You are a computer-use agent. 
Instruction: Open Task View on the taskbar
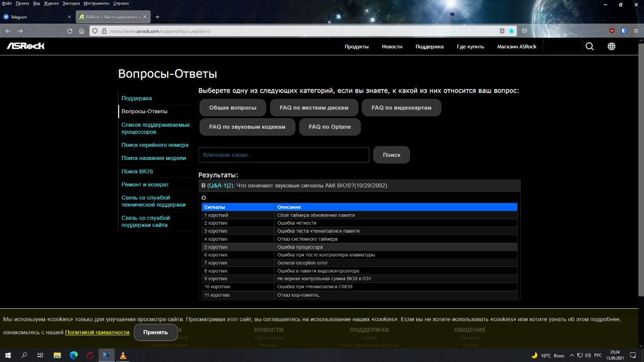point(40,355)
